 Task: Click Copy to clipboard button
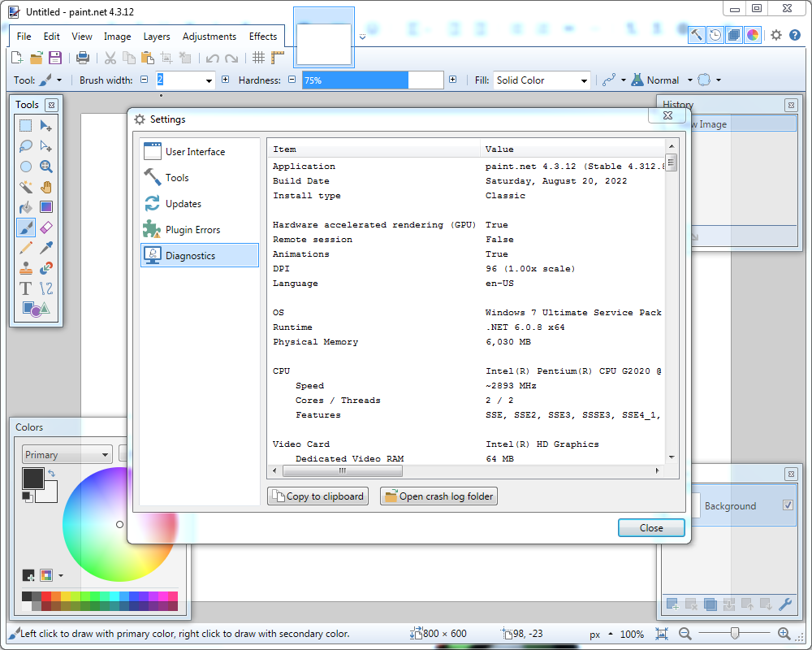(x=318, y=496)
